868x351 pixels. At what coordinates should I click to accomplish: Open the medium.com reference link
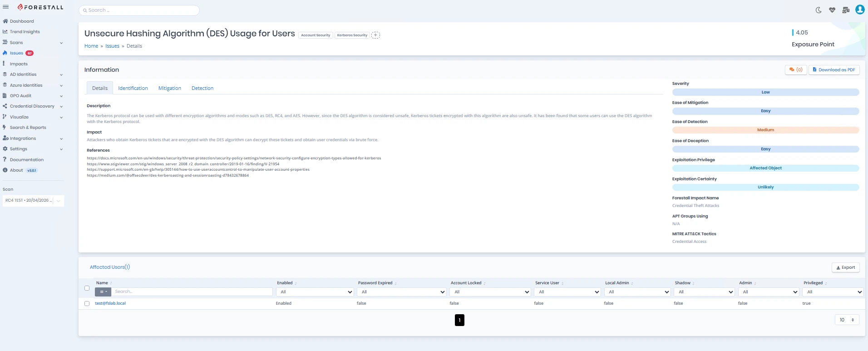[168, 175]
